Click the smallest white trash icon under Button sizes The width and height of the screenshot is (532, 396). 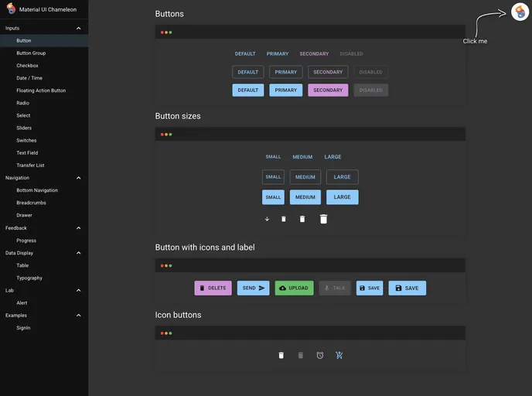click(x=284, y=219)
